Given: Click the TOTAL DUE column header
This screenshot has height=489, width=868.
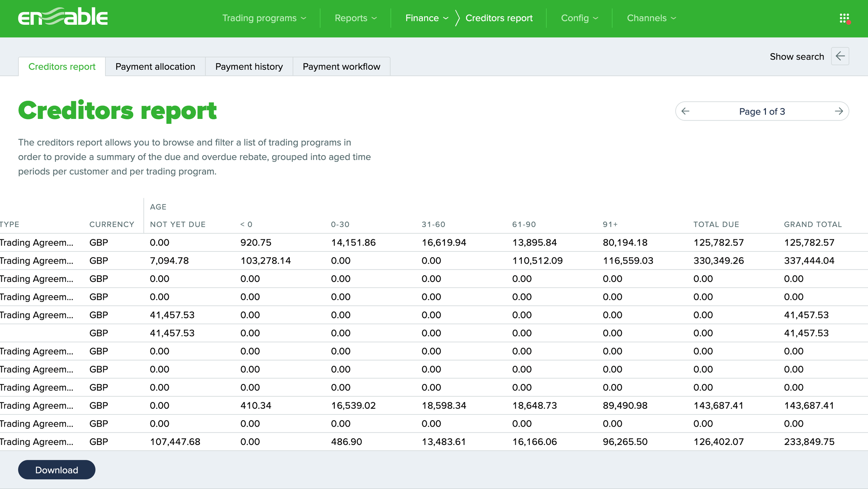Looking at the screenshot, I should pos(716,224).
